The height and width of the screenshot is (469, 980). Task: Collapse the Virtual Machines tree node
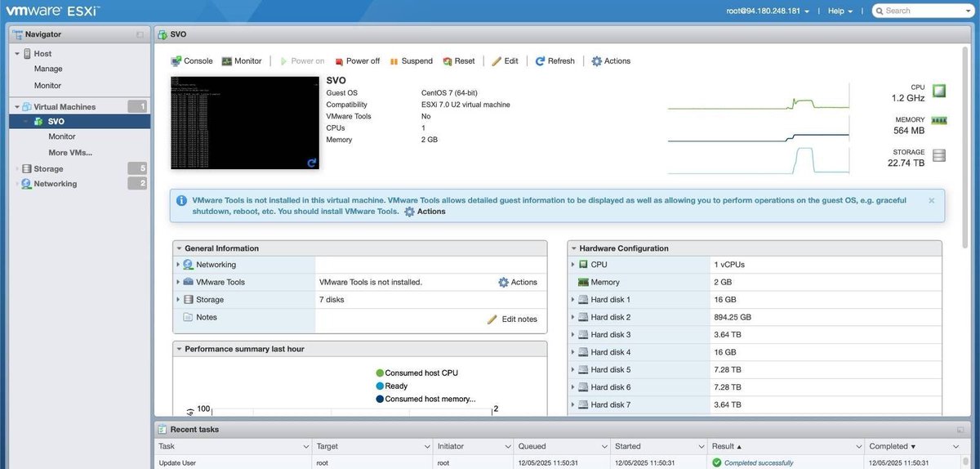point(16,107)
